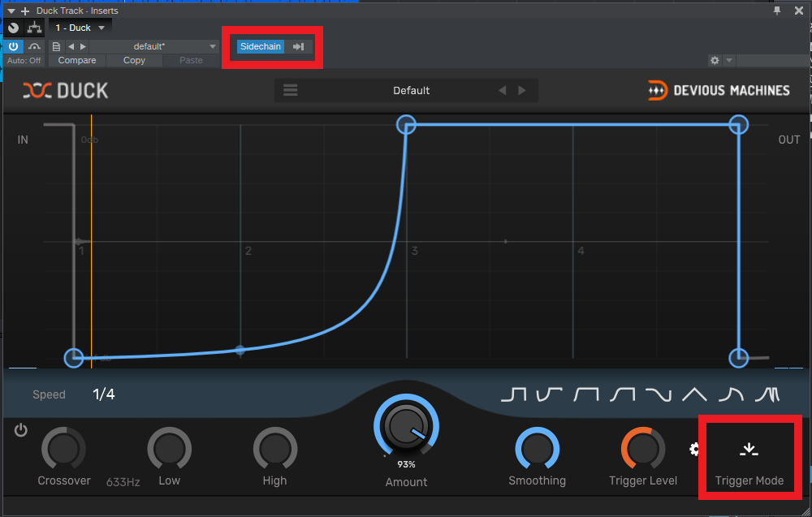
Task: Click the Amount knob
Action: tap(407, 427)
